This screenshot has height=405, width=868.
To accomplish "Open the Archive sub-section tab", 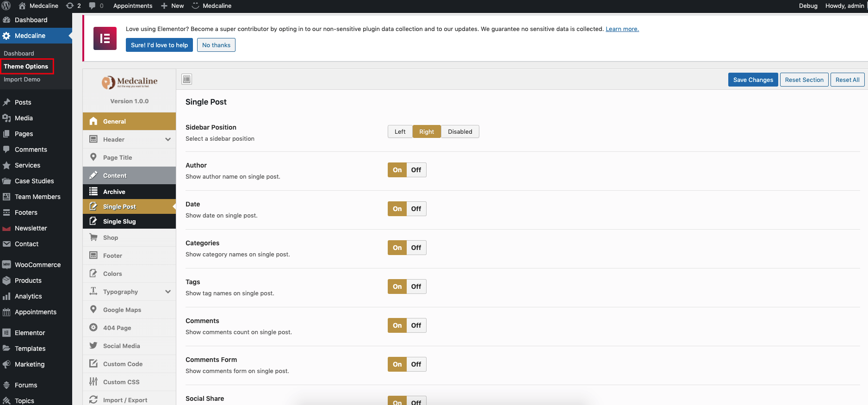I will [x=114, y=192].
